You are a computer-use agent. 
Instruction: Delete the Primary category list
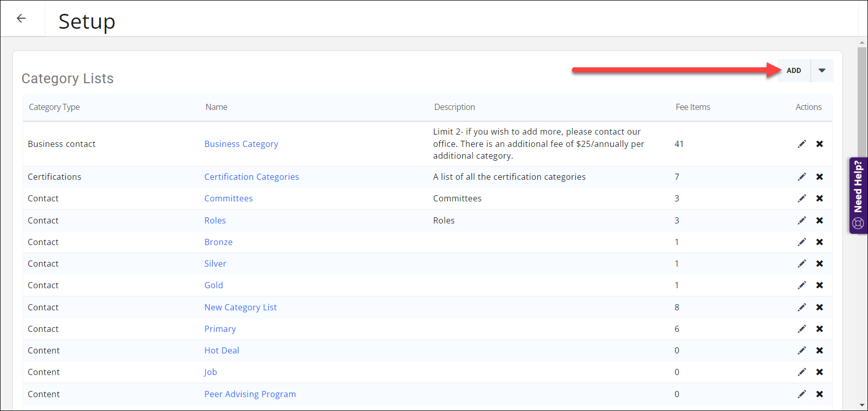(x=820, y=329)
